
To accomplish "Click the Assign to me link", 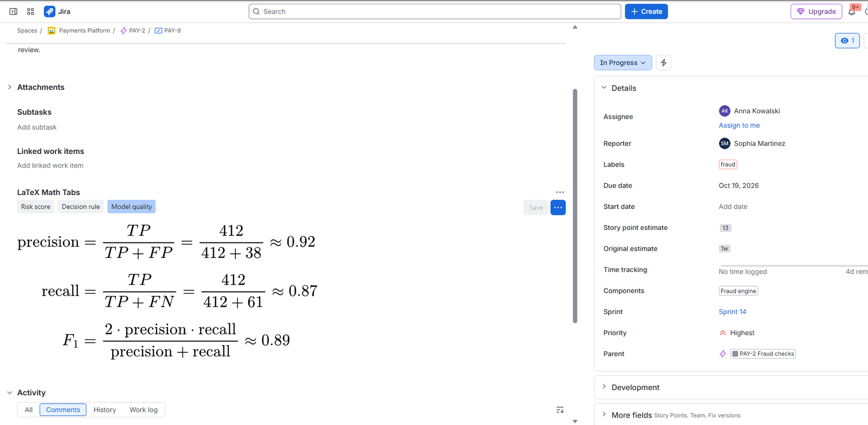I will click(739, 125).
